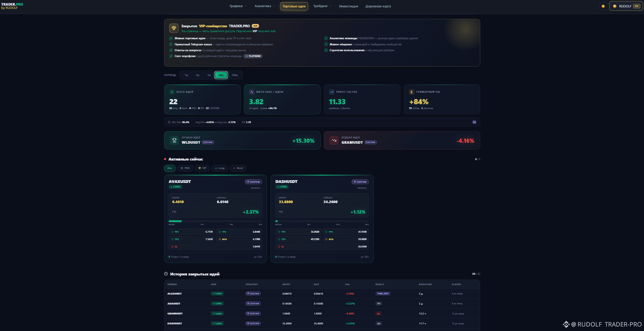Click the SL shield icon in AVAXUSDT card
Image resolution: width=644 pixels, height=331 pixels.
pyautogui.click(x=172, y=247)
